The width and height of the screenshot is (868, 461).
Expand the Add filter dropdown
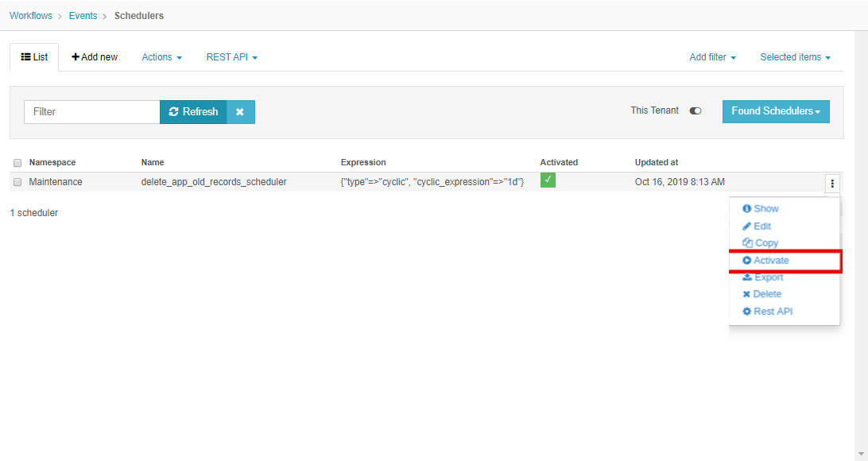click(712, 57)
